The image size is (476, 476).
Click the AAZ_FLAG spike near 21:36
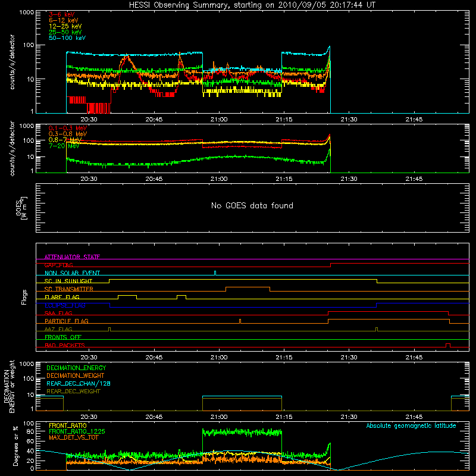[x=377, y=329]
